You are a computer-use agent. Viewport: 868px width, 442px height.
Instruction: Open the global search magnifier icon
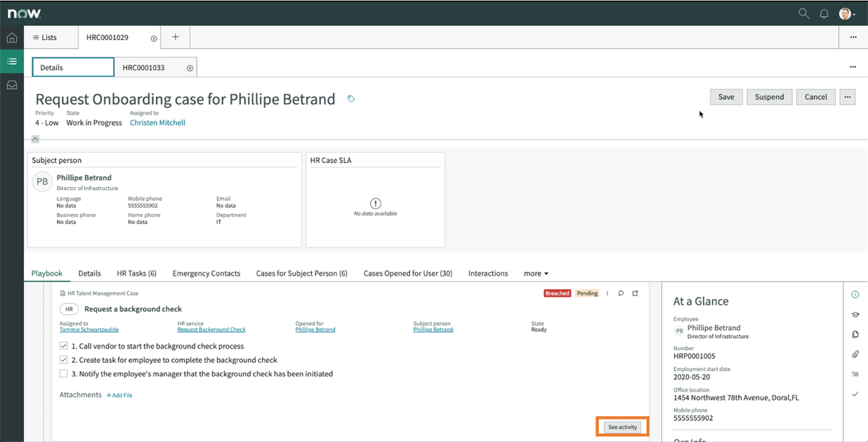click(x=803, y=13)
